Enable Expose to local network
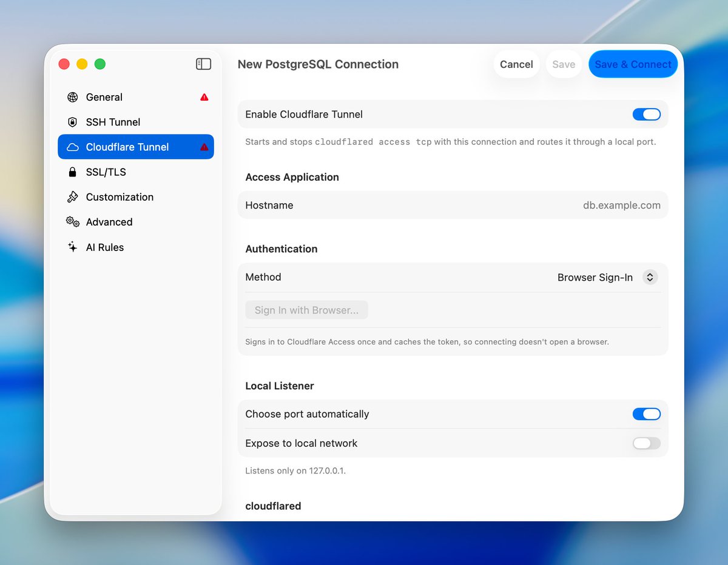The height and width of the screenshot is (565, 728). pyautogui.click(x=647, y=443)
